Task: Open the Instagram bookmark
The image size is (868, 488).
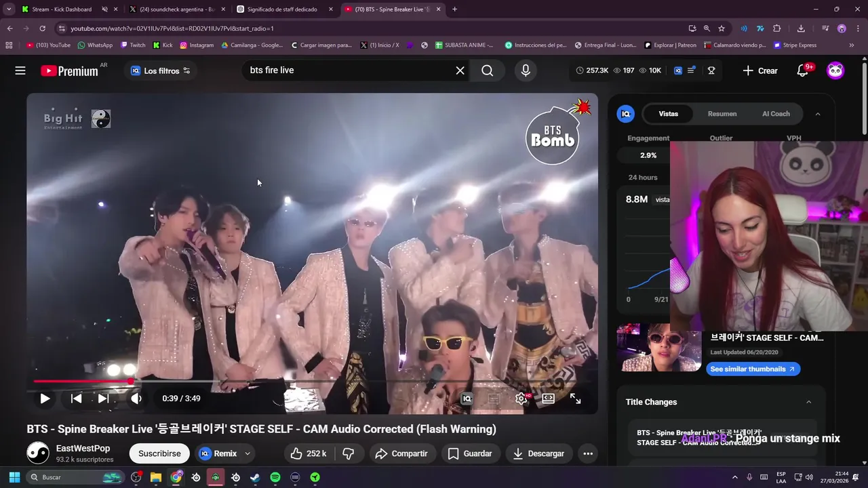Action: tap(196, 45)
